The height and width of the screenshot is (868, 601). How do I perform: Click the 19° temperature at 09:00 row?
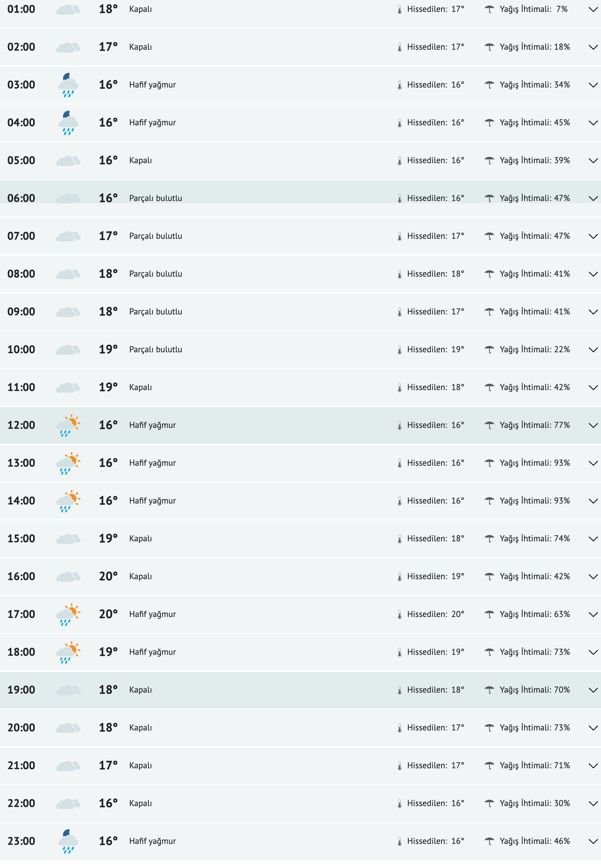[108, 312]
